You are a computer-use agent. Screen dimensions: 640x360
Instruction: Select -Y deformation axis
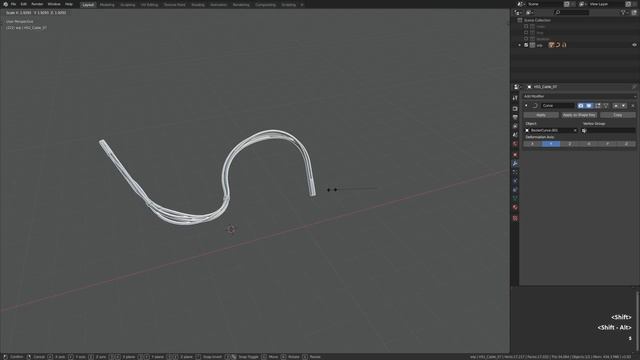click(x=607, y=144)
